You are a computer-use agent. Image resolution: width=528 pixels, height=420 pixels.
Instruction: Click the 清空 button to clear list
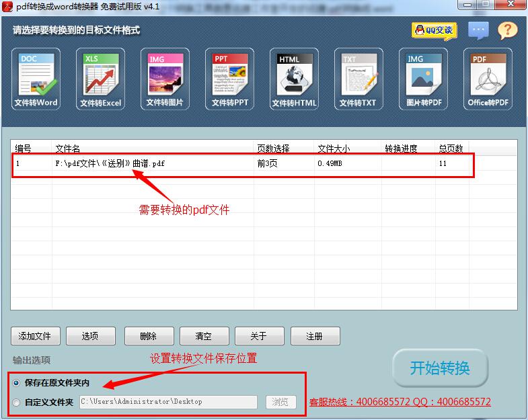tap(204, 336)
